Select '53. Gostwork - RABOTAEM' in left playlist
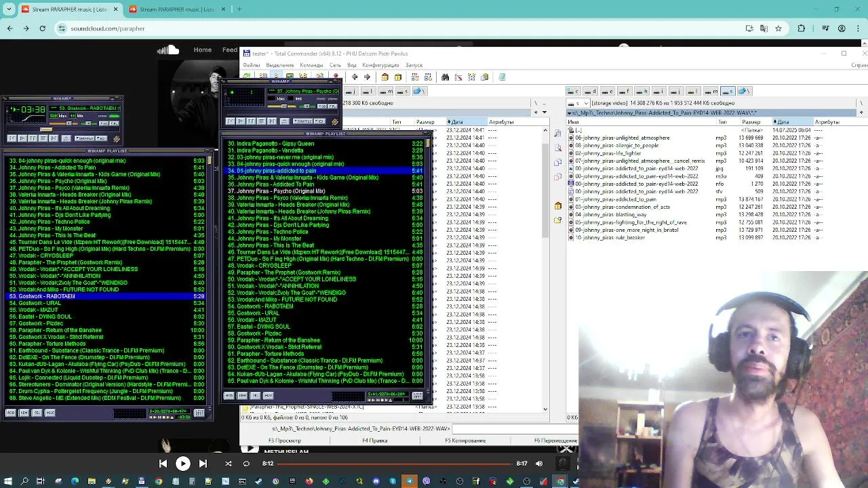The width and height of the screenshot is (868, 488). click(105, 296)
